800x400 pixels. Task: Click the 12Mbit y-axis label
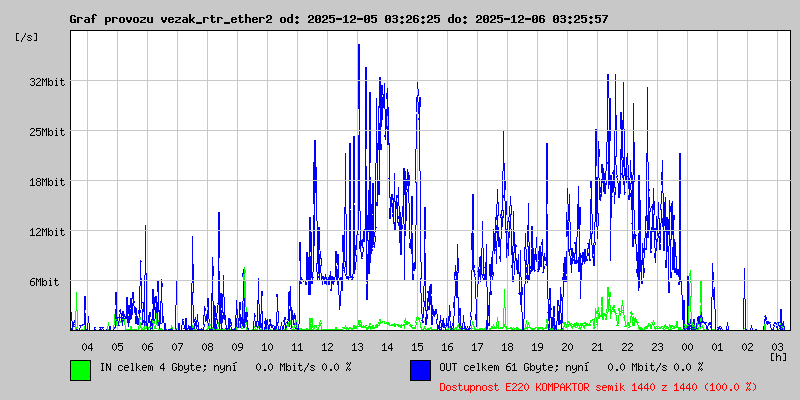pyautogui.click(x=47, y=232)
